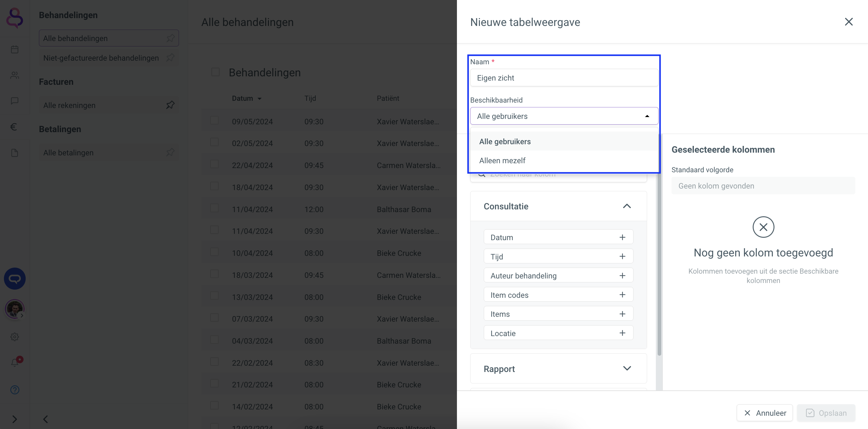Add the Locatie column with the plus
This screenshot has width=868, height=429.
click(x=622, y=333)
